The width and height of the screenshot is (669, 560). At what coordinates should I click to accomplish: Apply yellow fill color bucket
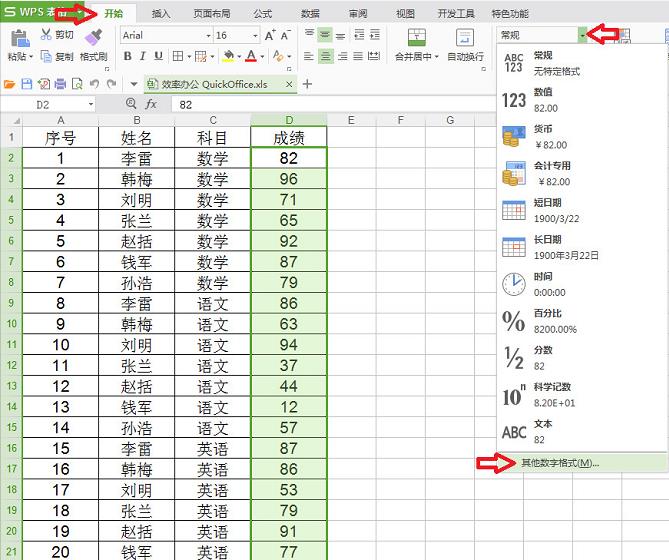pyautogui.click(x=228, y=56)
